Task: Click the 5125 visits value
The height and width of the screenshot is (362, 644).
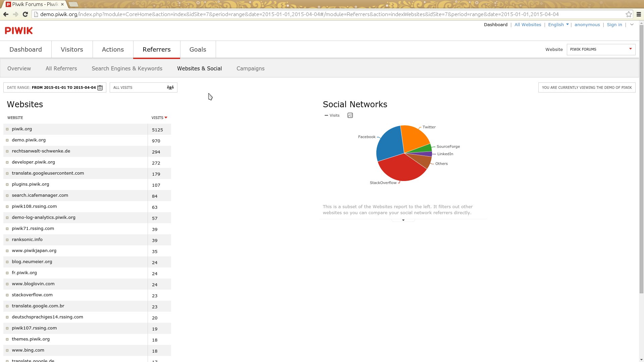Action: (x=157, y=130)
